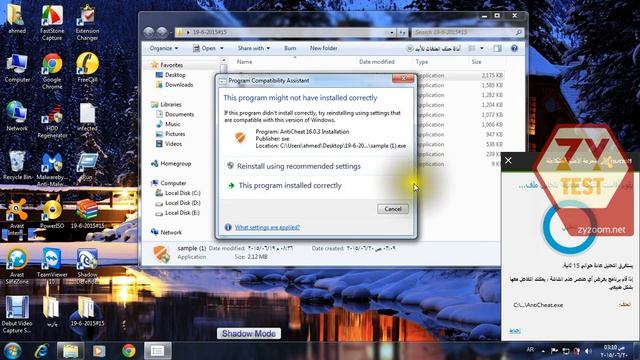Viewport: 640px width, 360px height.
Task: Click the Windows Start button
Action: 12,351
